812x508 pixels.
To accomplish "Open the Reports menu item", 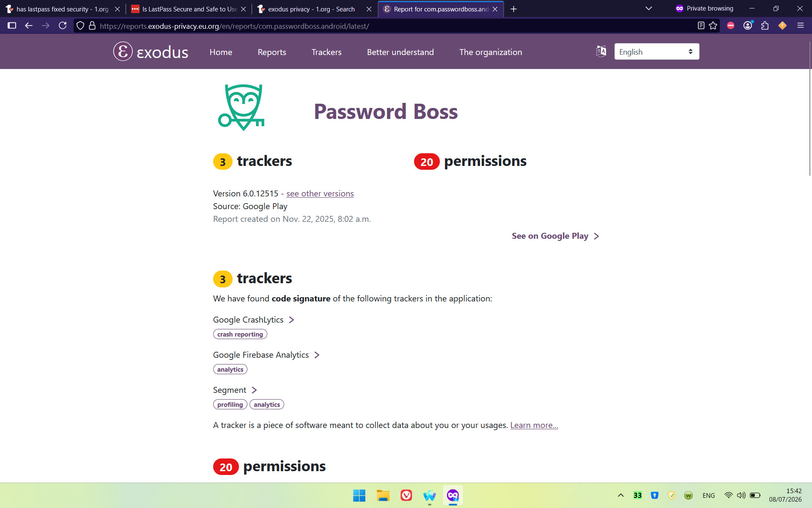I will pos(272,52).
